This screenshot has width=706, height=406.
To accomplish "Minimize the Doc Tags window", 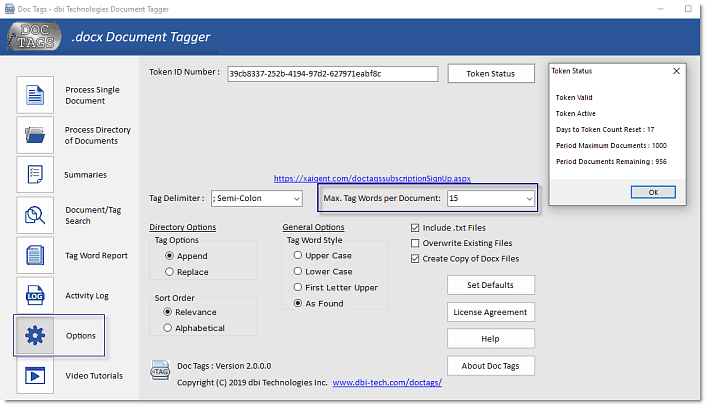I will (660, 9).
